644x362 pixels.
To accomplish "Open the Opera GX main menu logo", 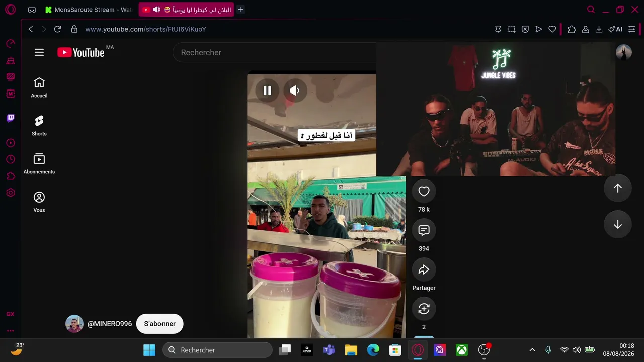I will 10,10.
